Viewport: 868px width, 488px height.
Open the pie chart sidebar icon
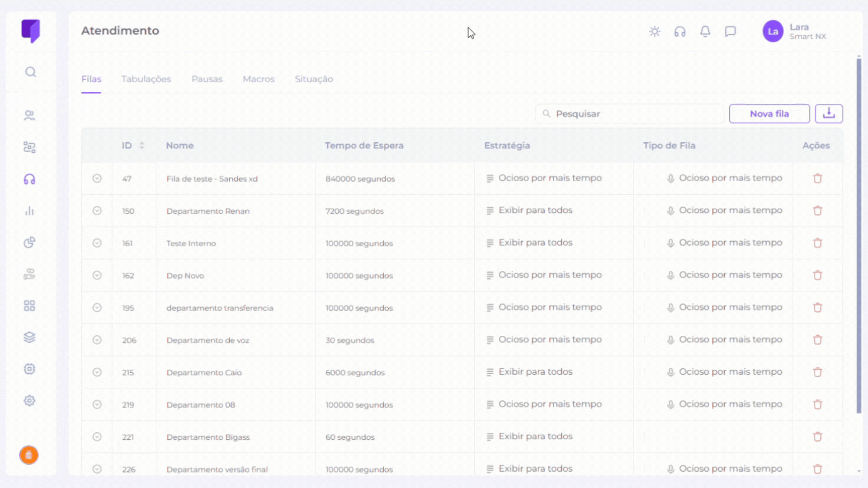29,243
